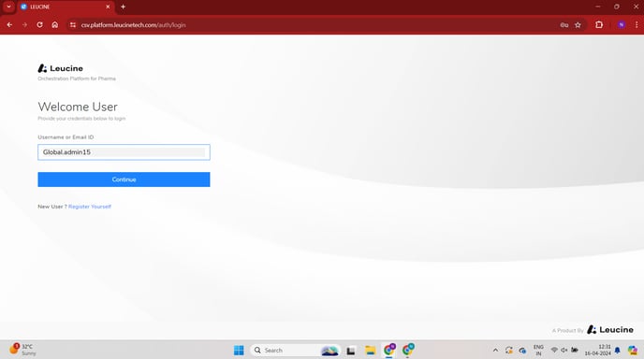Open the Extensions puzzle icon
The width and height of the screenshot is (644, 359).
pyautogui.click(x=599, y=25)
